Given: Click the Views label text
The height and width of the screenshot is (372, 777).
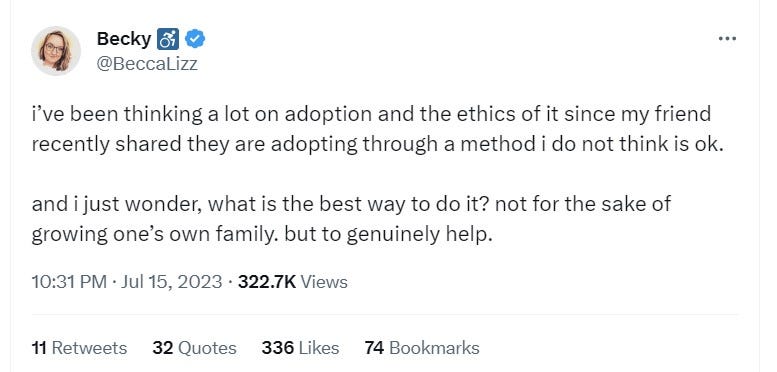Looking at the screenshot, I should [324, 282].
